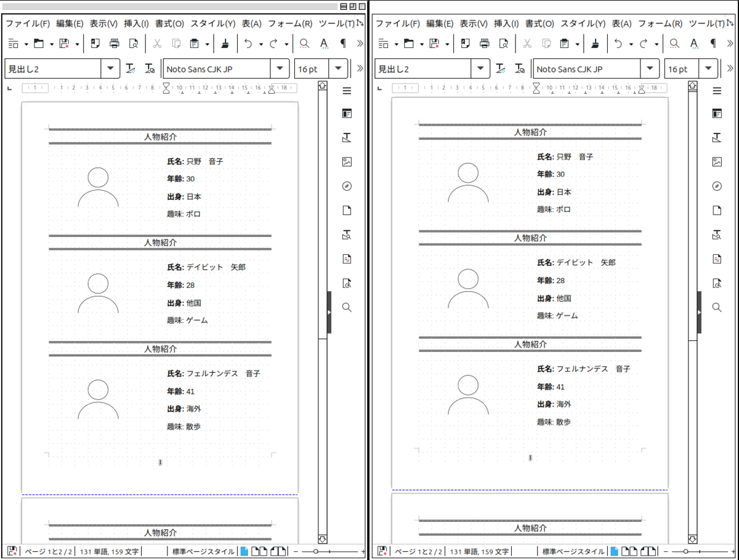
Task: Open Styles sidebar panel in left window
Action: pyautogui.click(x=347, y=138)
